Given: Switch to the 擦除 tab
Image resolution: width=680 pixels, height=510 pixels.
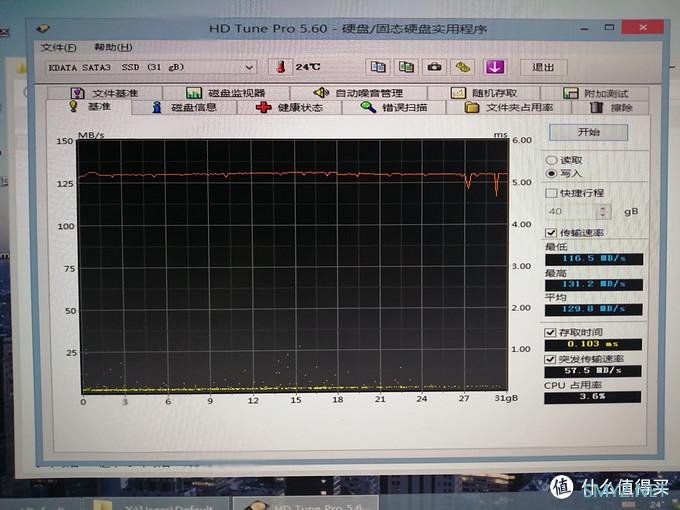Looking at the screenshot, I should [611, 108].
